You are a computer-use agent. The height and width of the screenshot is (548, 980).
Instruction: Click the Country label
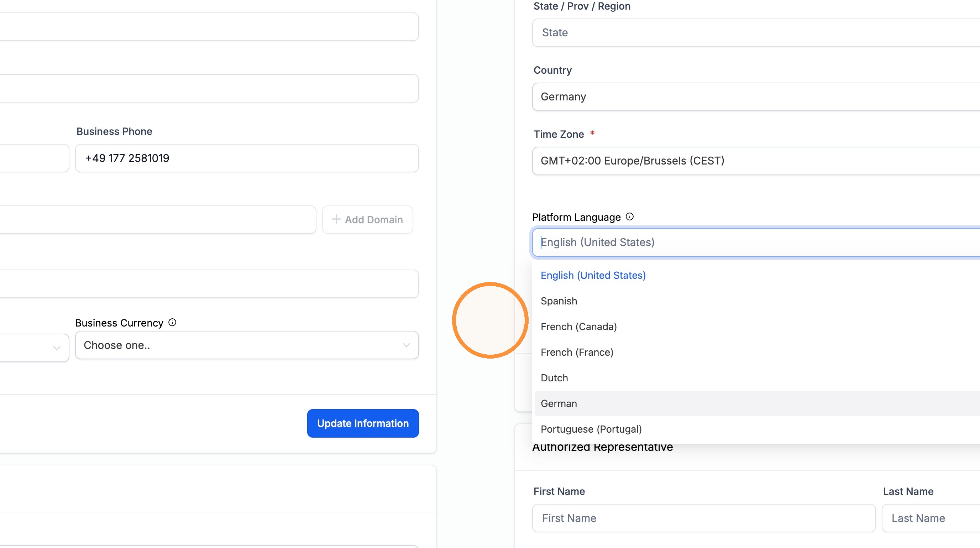552,70
